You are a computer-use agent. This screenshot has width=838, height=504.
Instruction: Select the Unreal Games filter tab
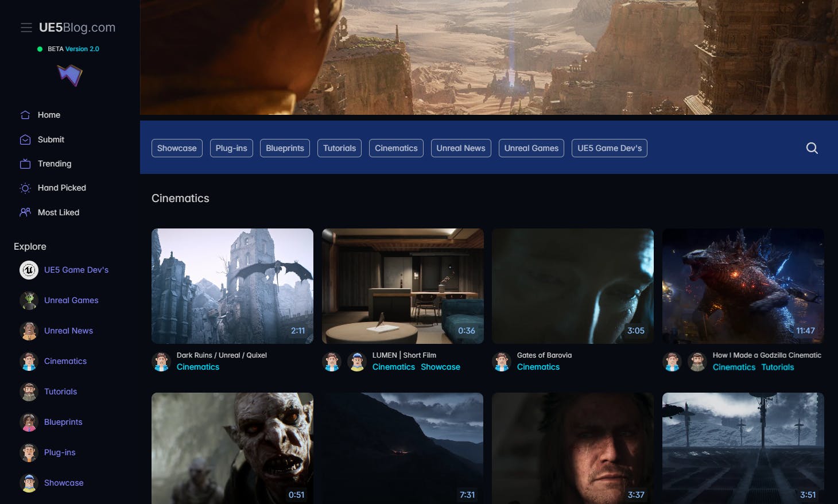[x=531, y=148]
